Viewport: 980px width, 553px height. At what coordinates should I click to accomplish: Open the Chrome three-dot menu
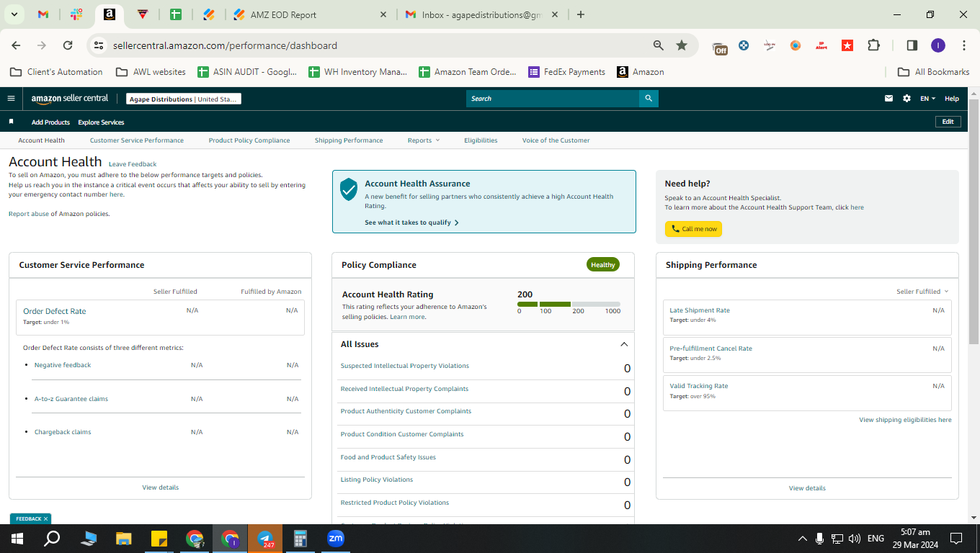pyautogui.click(x=964, y=45)
